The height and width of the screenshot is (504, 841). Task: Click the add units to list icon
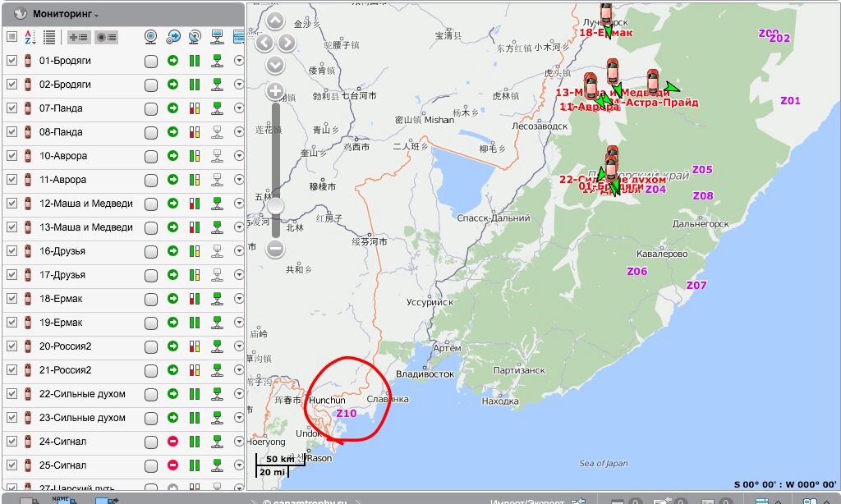[x=79, y=37]
